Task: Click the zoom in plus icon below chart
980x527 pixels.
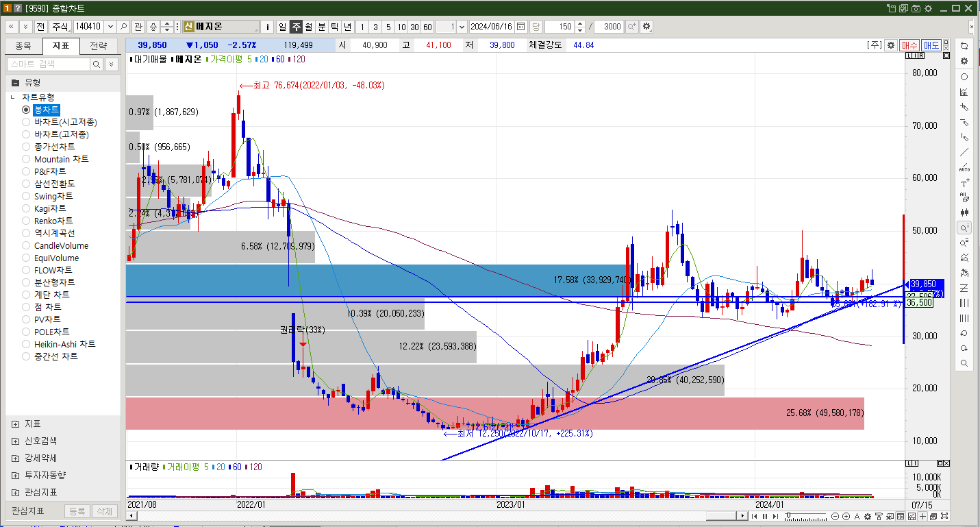Action: 846,516
